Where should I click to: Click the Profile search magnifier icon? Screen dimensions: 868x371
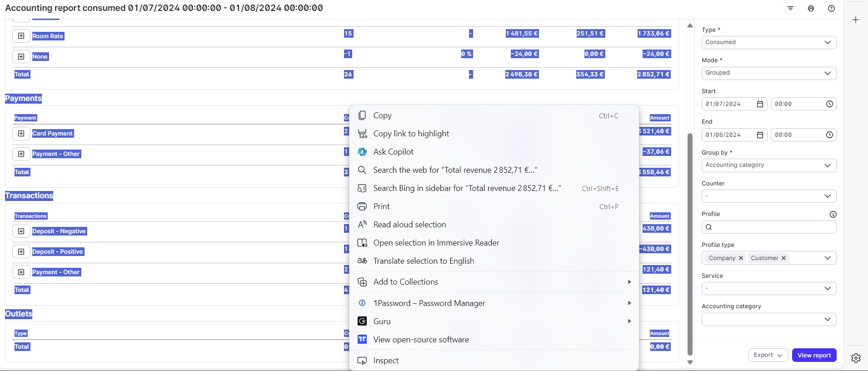(709, 227)
